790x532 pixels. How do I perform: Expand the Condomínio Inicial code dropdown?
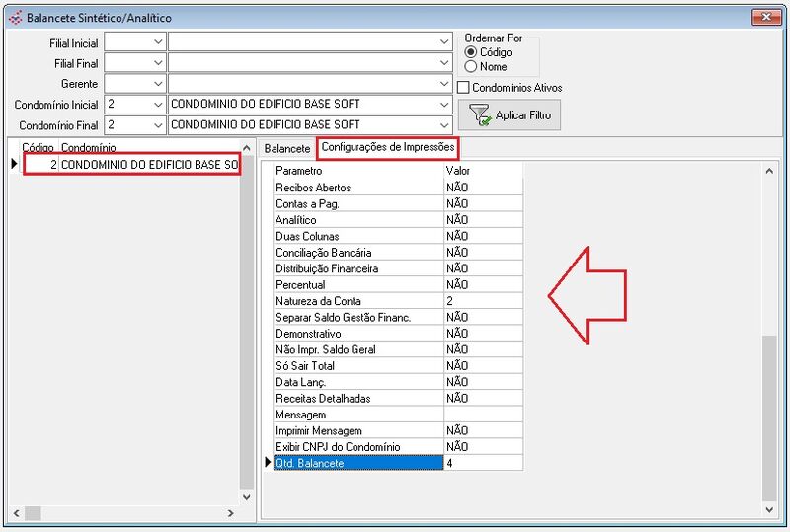(158, 105)
